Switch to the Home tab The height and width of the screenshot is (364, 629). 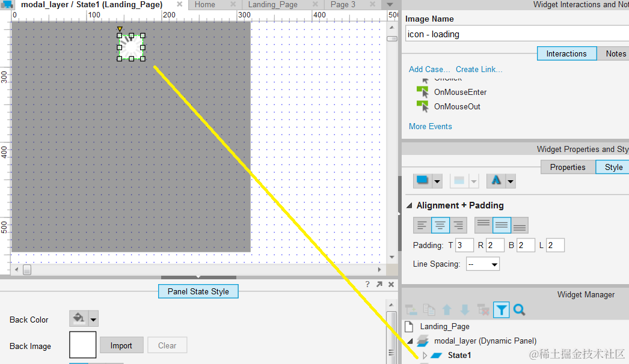[x=205, y=4]
